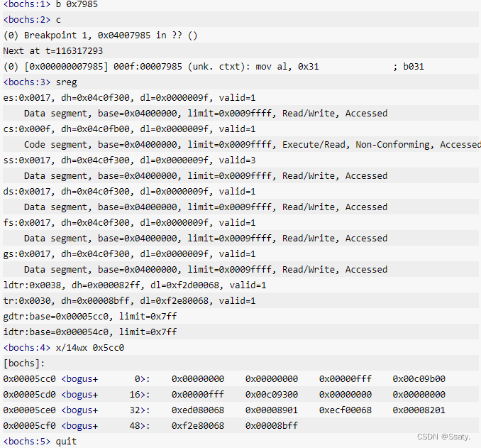Click the 'ldtr:0x0038' entry
The height and width of the screenshot is (448, 481).
[x=32, y=285]
